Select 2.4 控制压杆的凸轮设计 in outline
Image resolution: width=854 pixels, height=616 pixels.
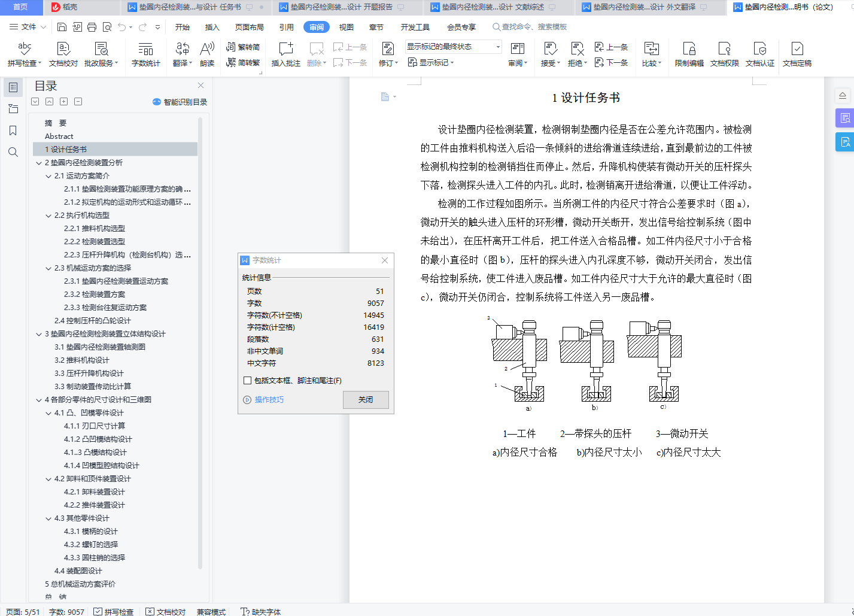(x=93, y=321)
